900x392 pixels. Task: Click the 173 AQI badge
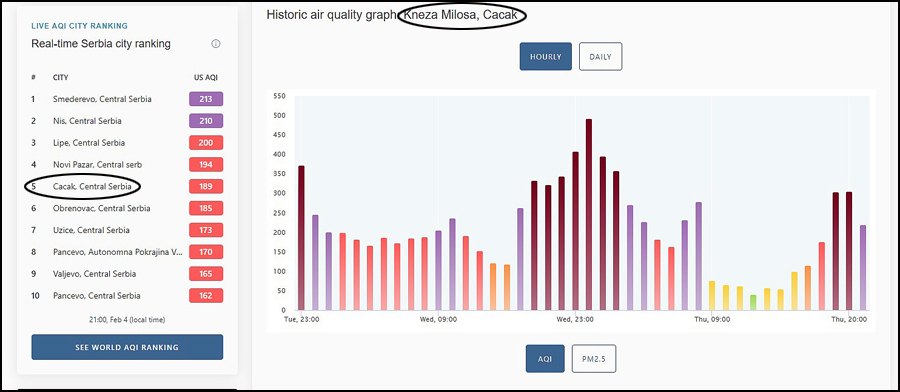(x=206, y=230)
